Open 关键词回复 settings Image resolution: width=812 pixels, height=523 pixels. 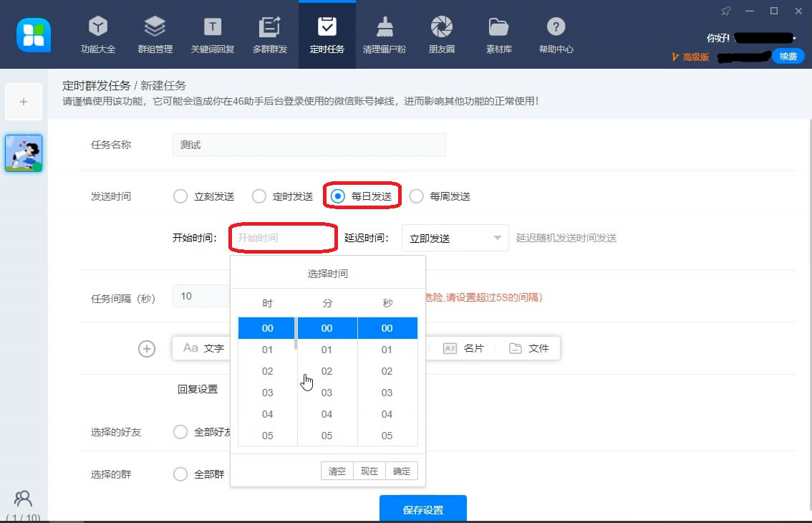coord(212,34)
